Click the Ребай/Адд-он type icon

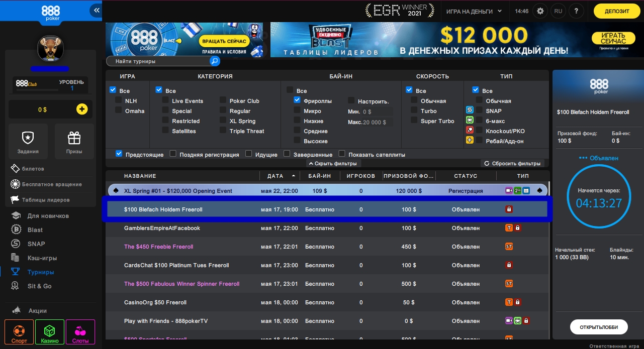click(470, 141)
